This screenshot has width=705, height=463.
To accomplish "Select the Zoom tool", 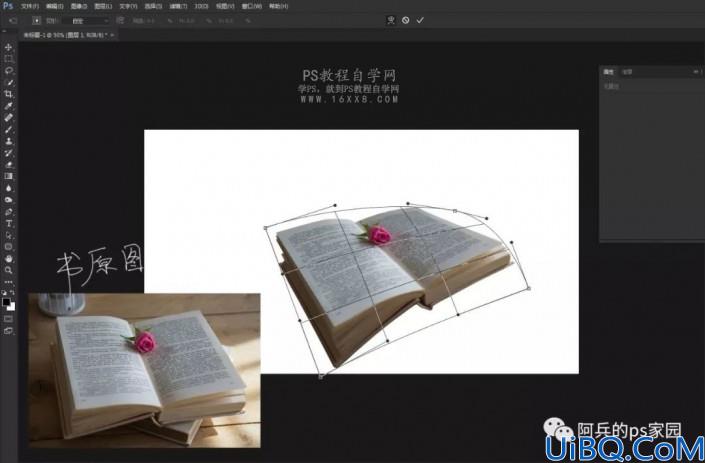I will (8, 270).
